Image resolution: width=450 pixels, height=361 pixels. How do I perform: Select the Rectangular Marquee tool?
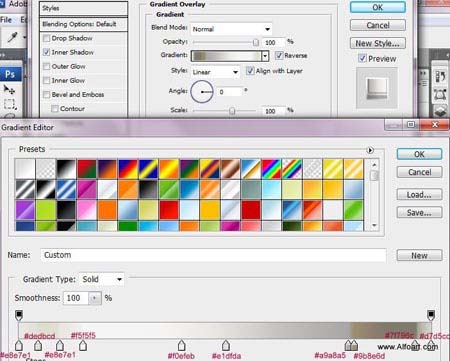10,104
